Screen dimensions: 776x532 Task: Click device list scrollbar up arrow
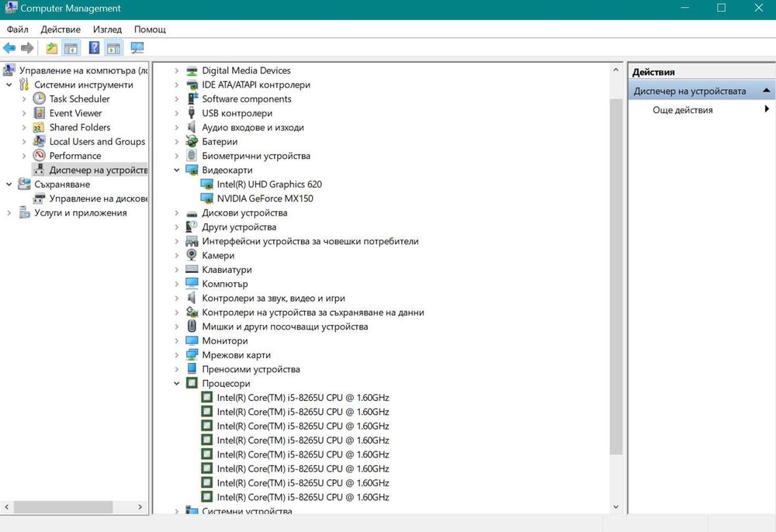click(x=615, y=71)
